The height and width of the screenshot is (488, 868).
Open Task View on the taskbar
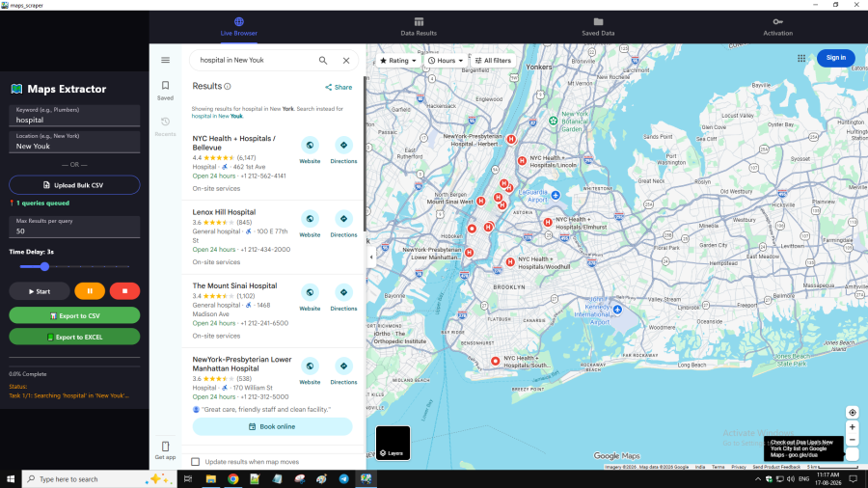point(188,479)
